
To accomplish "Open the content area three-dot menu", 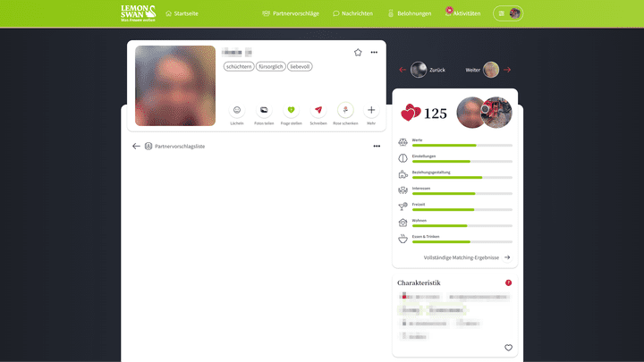I will point(377,146).
